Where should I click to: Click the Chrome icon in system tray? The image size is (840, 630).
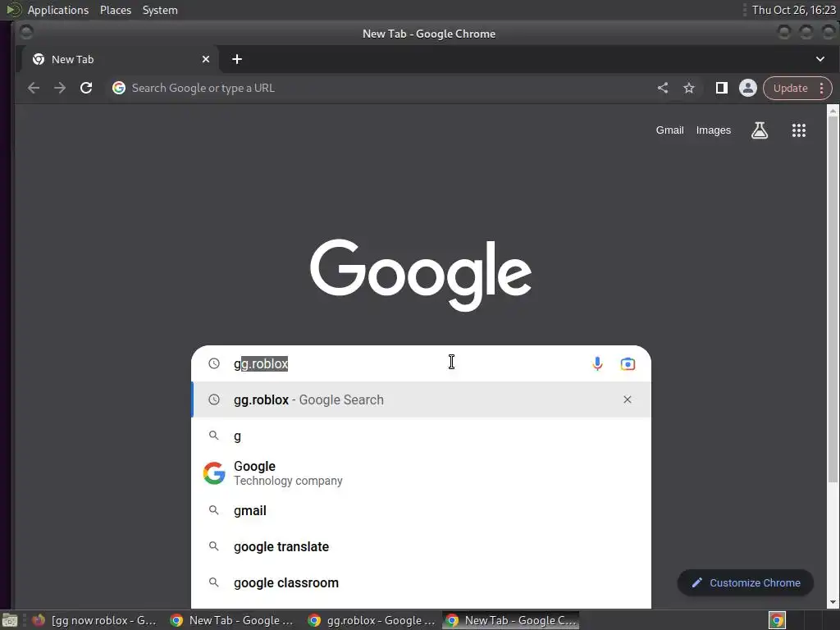(x=777, y=620)
